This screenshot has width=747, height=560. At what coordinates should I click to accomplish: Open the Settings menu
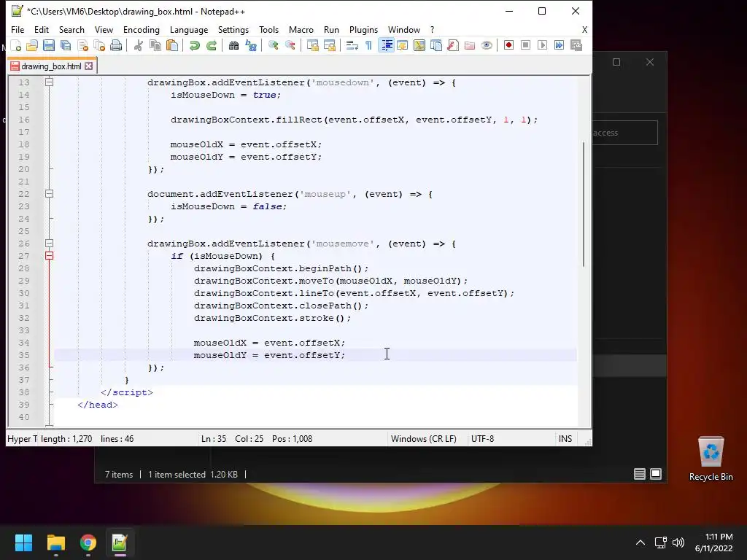pyautogui.click(x=233, y=29)
